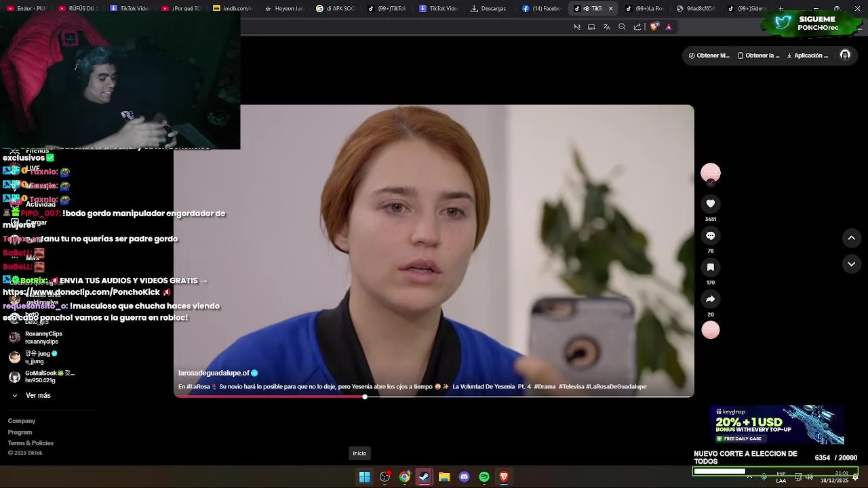Open a new browser tab with plus

tap(781, 9)
